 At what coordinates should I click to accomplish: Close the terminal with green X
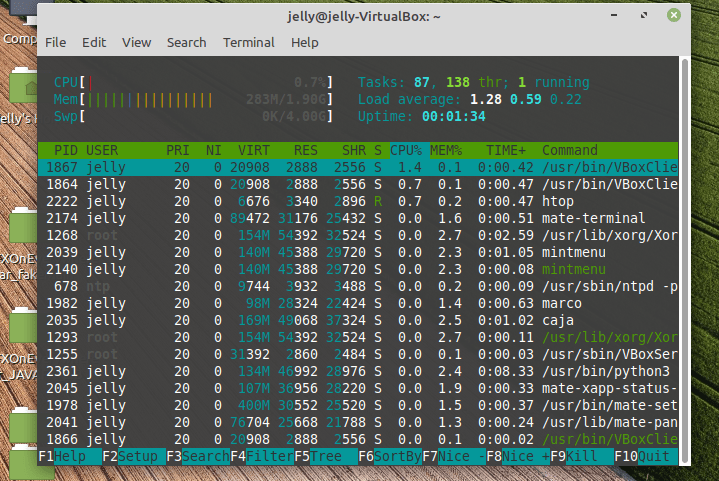(674, 16)
